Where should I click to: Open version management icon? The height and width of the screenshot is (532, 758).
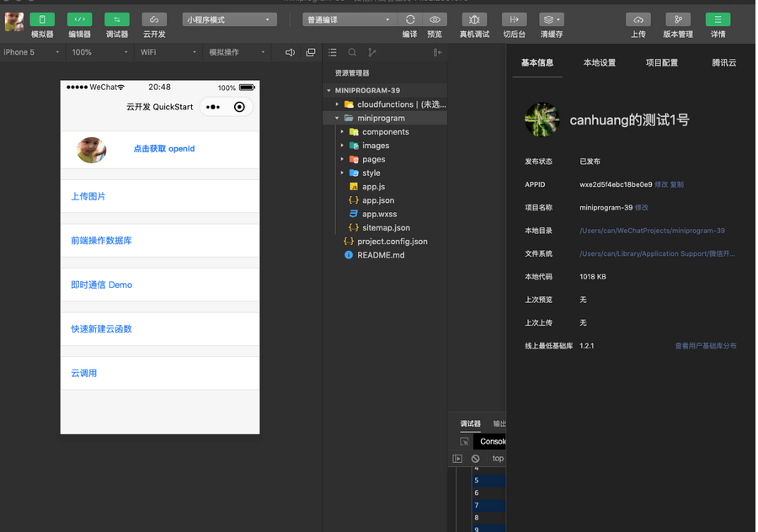(678, 19)
